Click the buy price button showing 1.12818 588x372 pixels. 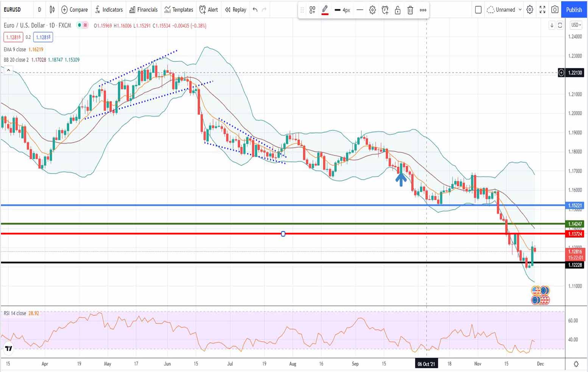tap(43, 37)
